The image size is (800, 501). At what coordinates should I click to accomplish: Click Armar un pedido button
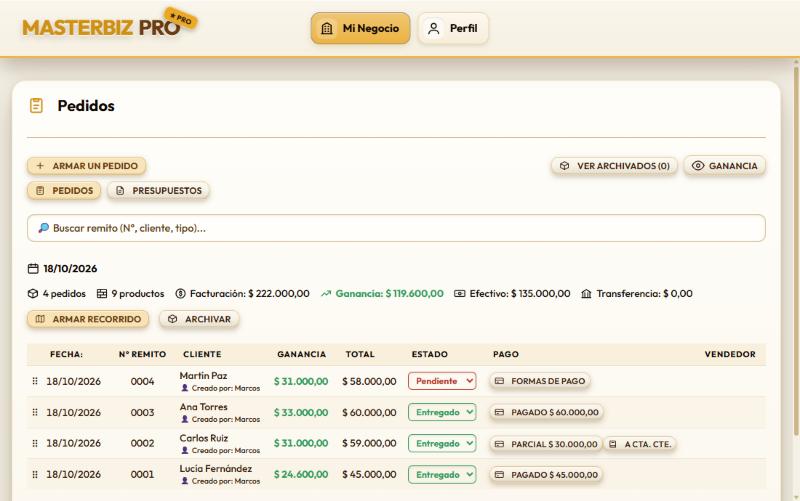[x=87, y=166]
